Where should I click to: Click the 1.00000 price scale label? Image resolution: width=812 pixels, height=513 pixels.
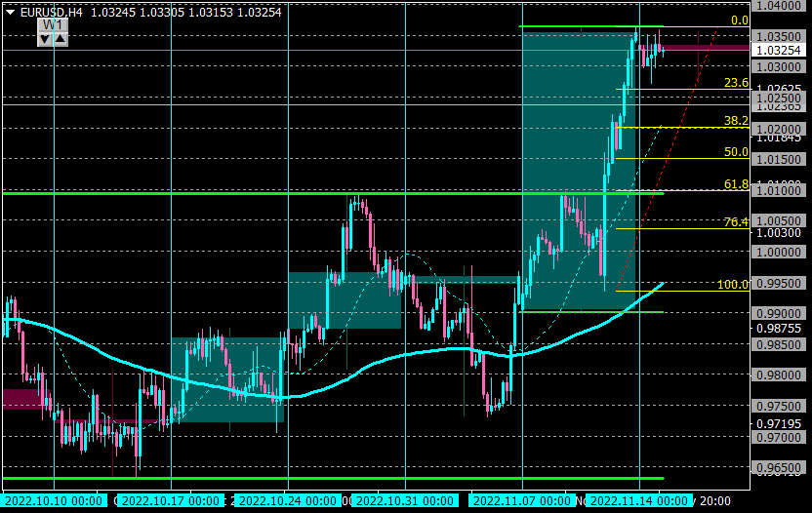779,252
